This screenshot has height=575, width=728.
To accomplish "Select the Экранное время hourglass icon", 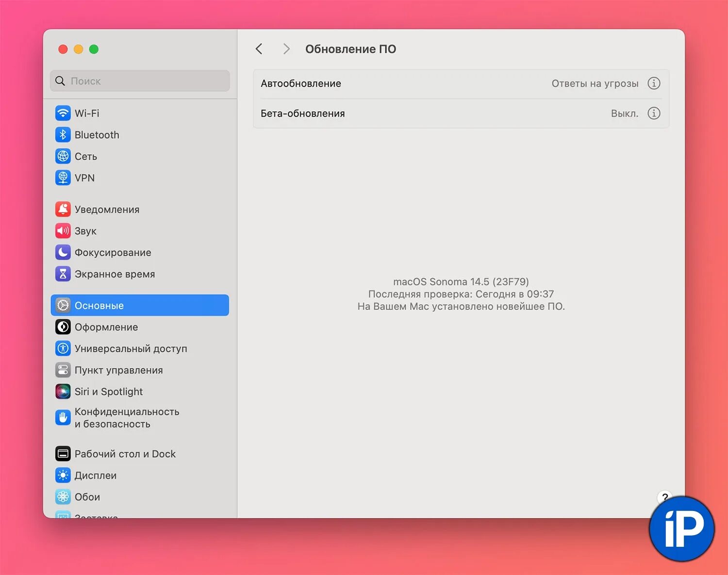I will [63, 274].
